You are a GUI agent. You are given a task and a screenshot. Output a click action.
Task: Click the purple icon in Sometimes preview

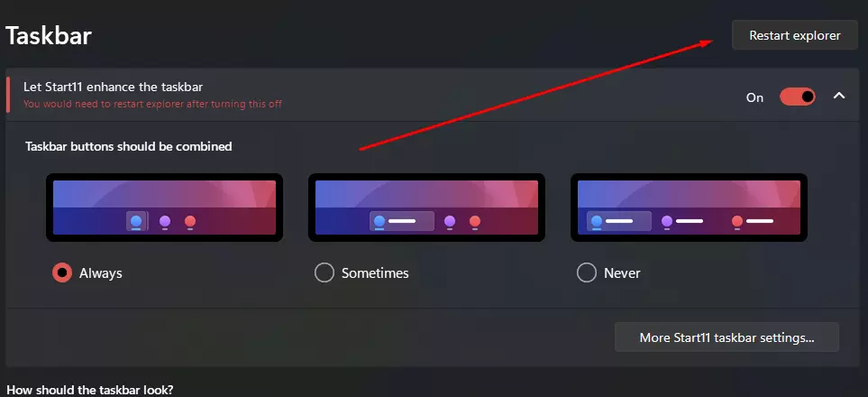coord(450,222)
